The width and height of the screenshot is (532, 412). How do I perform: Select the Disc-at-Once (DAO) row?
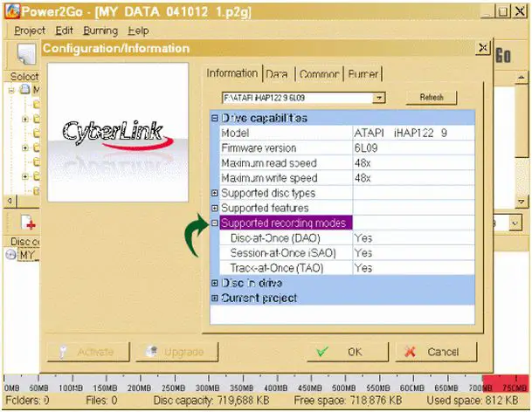[347, 238]
